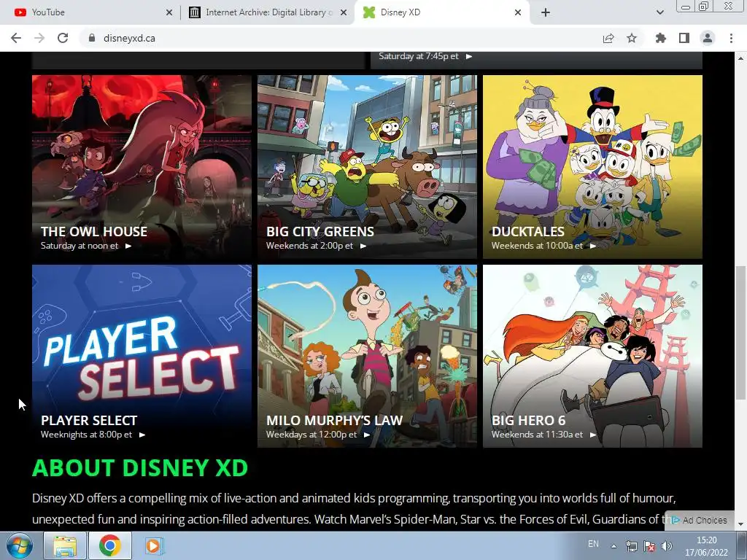Open the Milo Murphy's Law show tile
The image size is (747, 560).
pos(367,356)
